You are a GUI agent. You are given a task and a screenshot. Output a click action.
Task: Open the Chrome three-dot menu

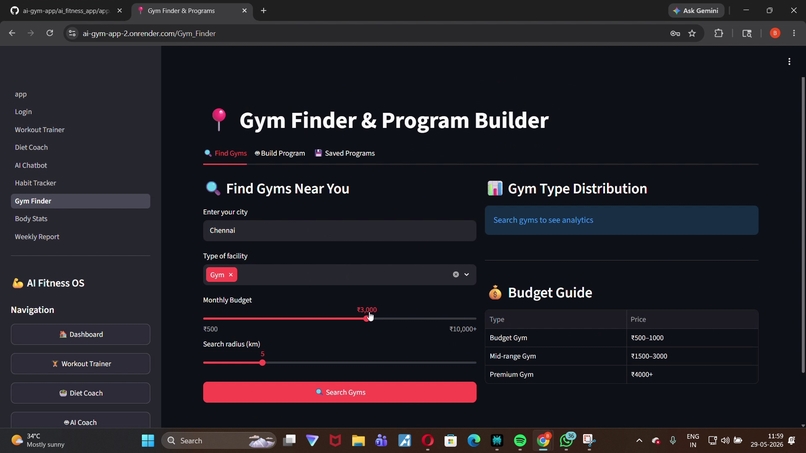pos(794,33)
